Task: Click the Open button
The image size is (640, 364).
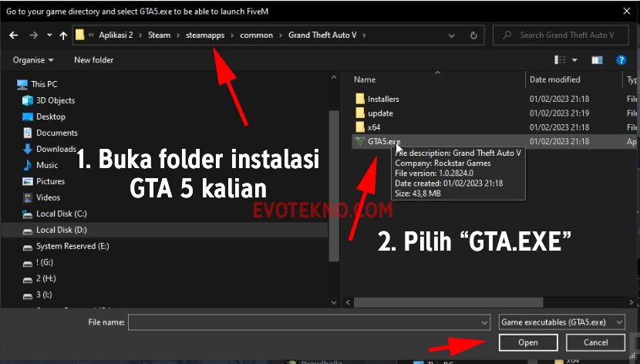Action: pyautogui.click(x=528, y=342)
